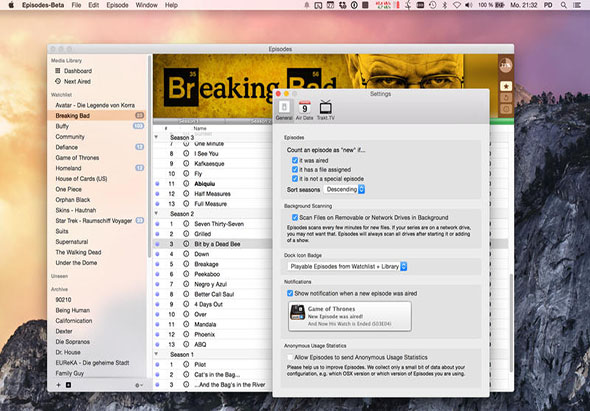Select EUReKA - Die geheime Stadt

point(97,363)
